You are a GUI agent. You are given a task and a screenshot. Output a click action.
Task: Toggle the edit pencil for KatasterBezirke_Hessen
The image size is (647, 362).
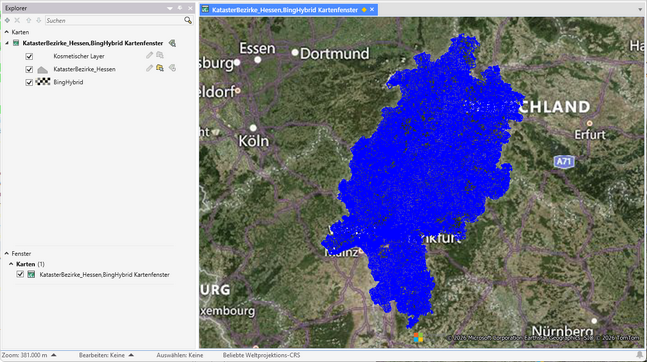click(x=149, y=68)
